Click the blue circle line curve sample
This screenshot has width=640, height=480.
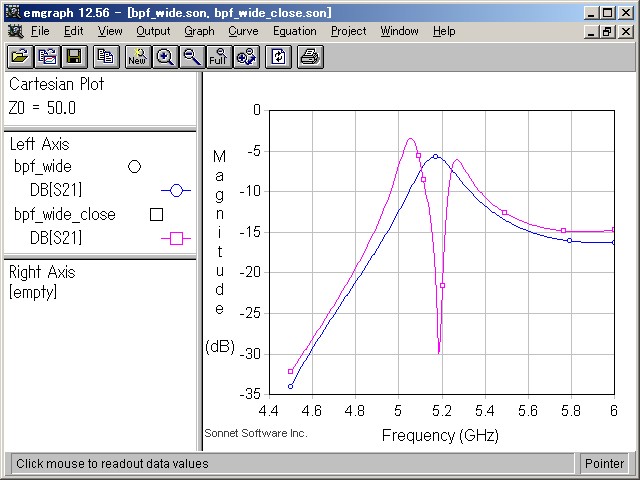point(176,190)
